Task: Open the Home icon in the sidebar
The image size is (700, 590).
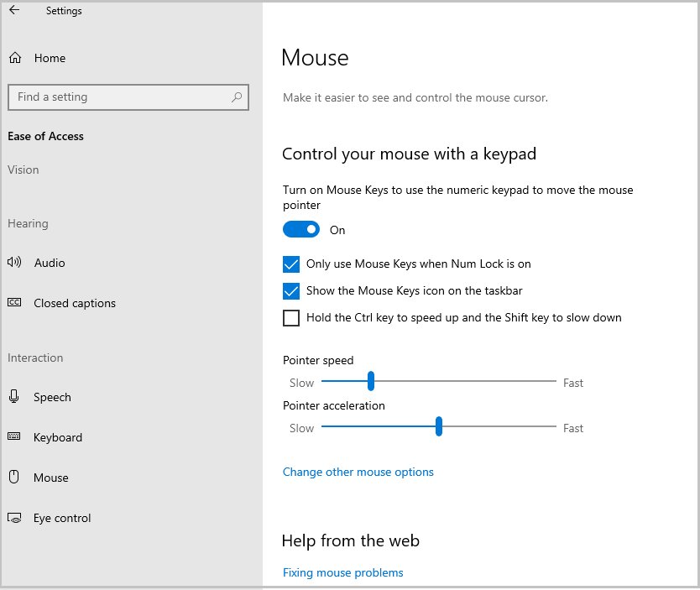Action: (x=15, y=58)
